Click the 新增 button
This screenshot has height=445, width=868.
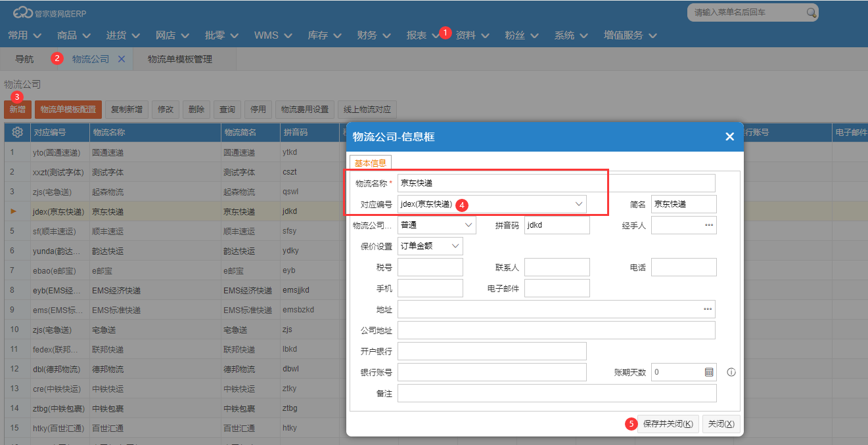(x=18, y=110)
